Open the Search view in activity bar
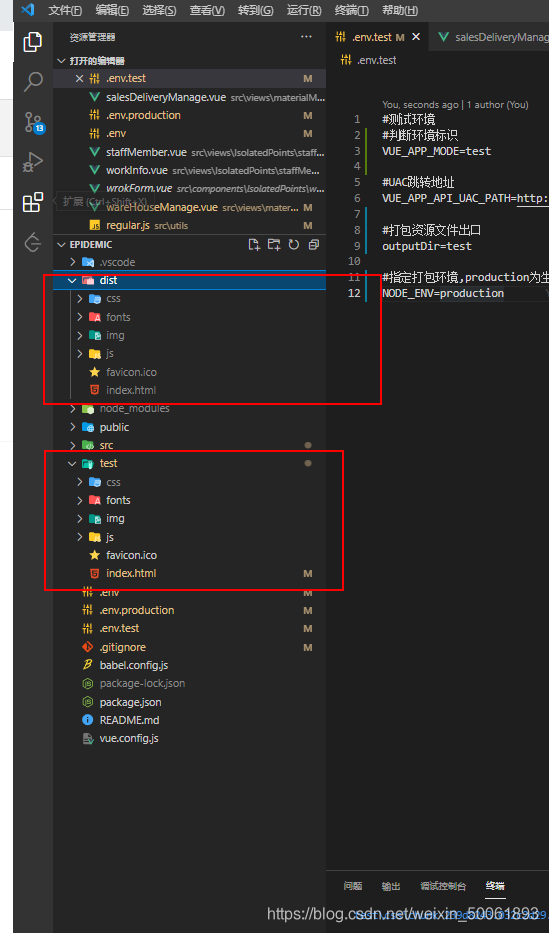 click(x=33, y=82)
